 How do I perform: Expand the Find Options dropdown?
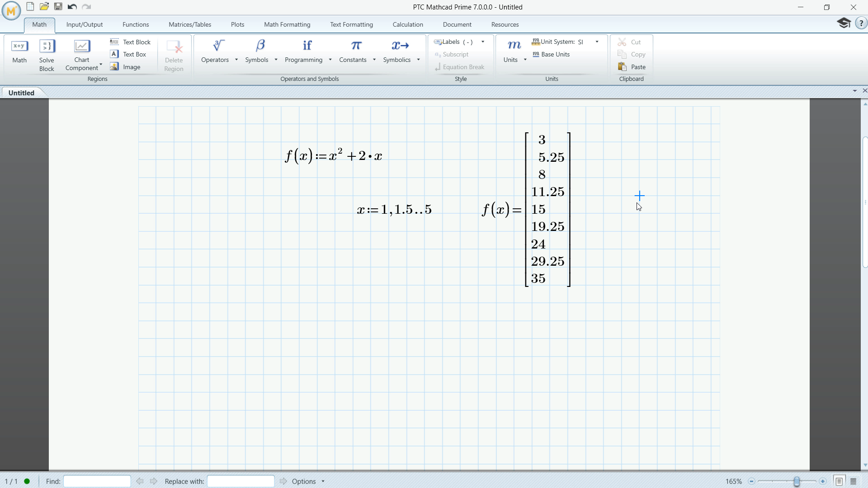pos(323,481)
